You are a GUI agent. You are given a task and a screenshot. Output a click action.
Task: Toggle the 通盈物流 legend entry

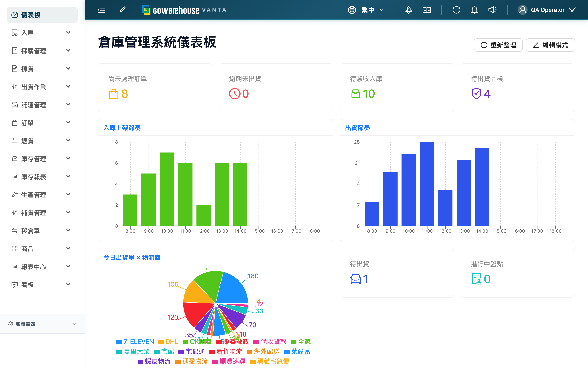pyautogui.click(x=192, y=361)
